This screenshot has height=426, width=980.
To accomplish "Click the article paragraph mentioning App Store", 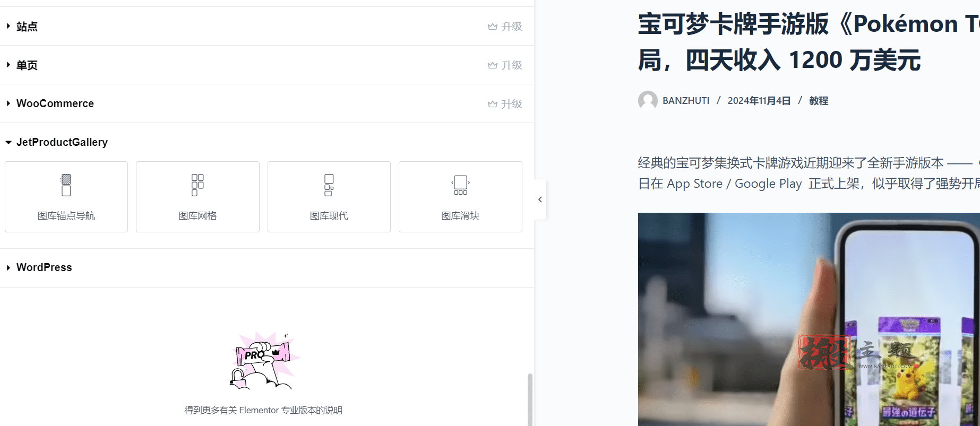I will [809, 173].
